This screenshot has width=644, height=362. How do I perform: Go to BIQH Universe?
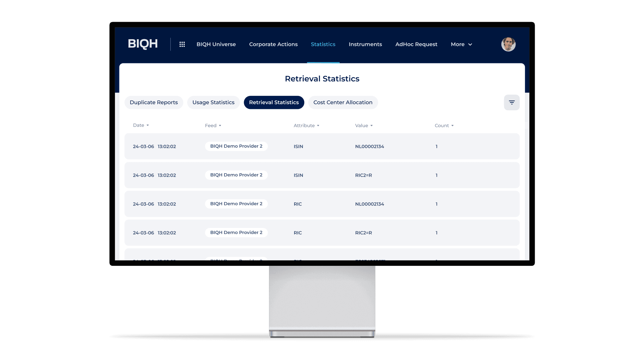216,44
